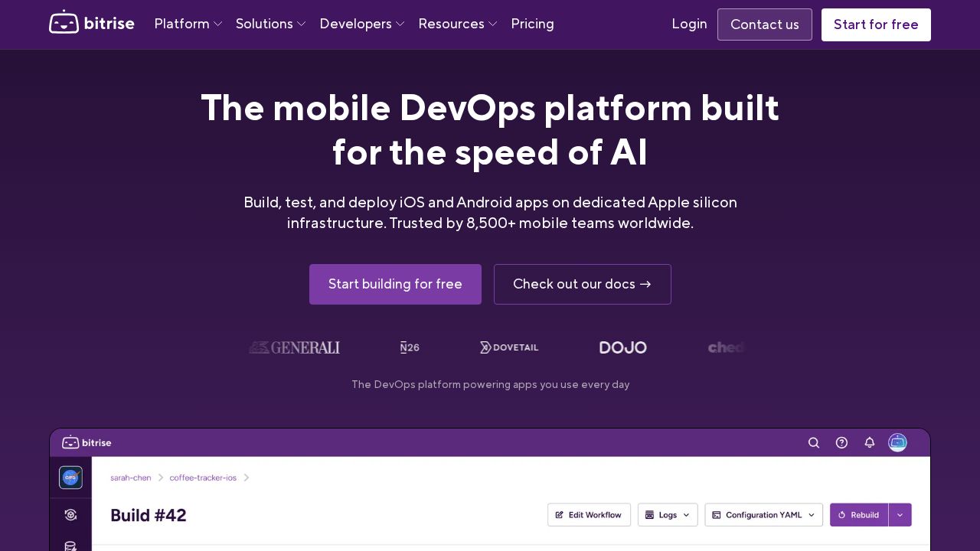Click the Generali customer logo
The width and height of the screenshot is (980, 551).
294,347
